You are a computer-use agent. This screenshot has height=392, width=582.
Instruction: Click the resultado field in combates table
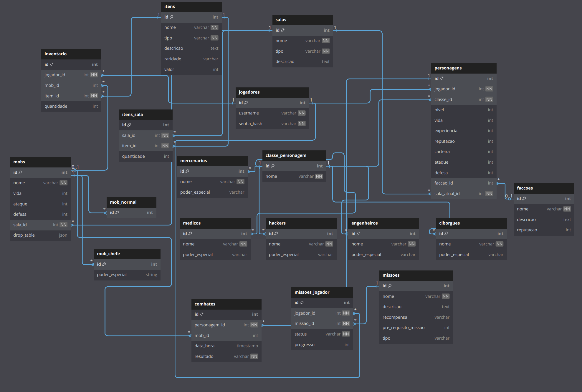click(226, 356)
